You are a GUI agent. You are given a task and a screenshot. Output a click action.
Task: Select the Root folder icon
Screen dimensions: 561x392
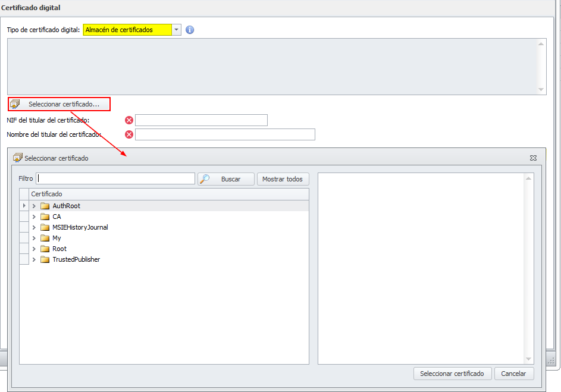pos(45,249)
